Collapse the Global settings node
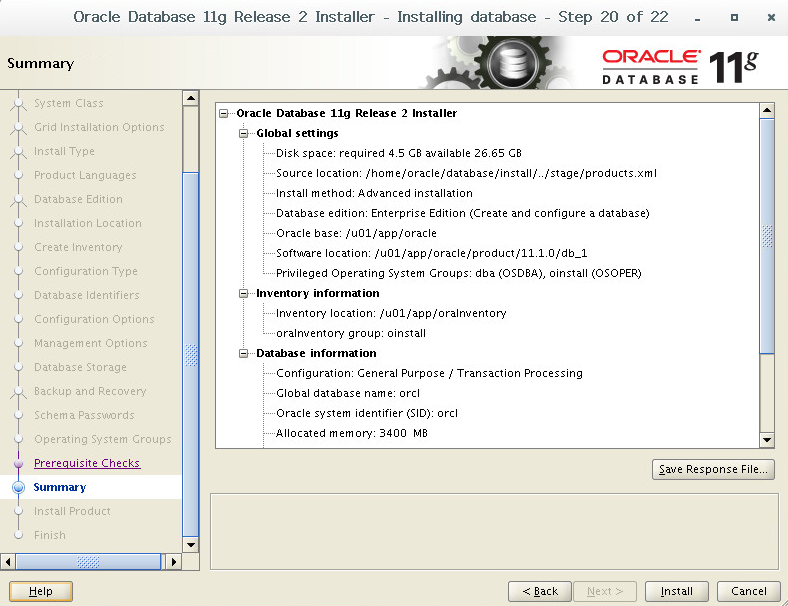 pyautogui.click(x=244, y=133)
